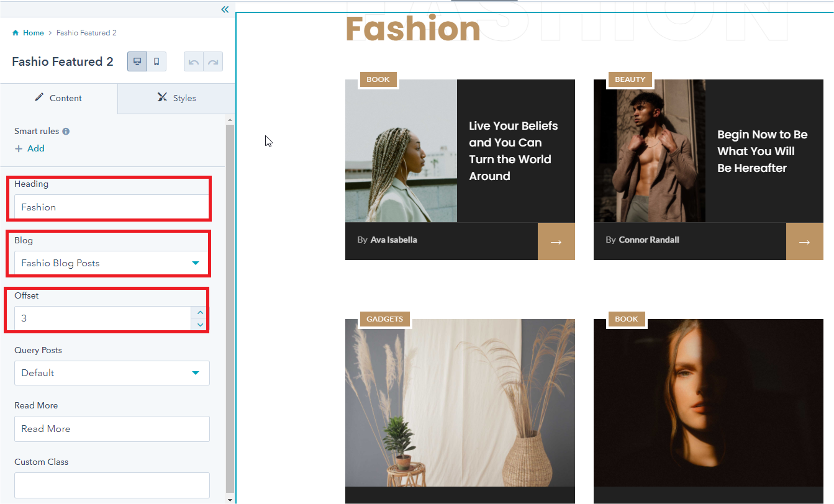Decrease the Offset value with down arrow
This screenshot has height=504, width=834.
point(200,324)
